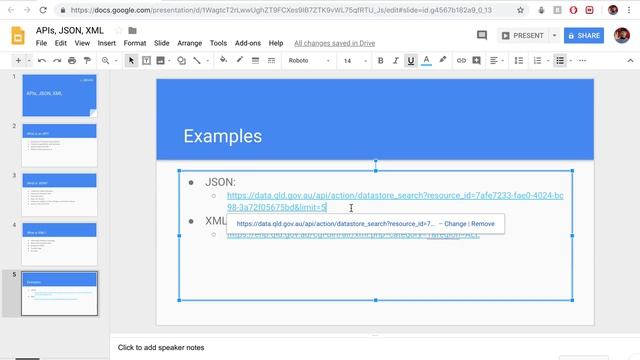Open the Insert menu
Viewport: 640px width, 360px height.
(x=107, y=43)
